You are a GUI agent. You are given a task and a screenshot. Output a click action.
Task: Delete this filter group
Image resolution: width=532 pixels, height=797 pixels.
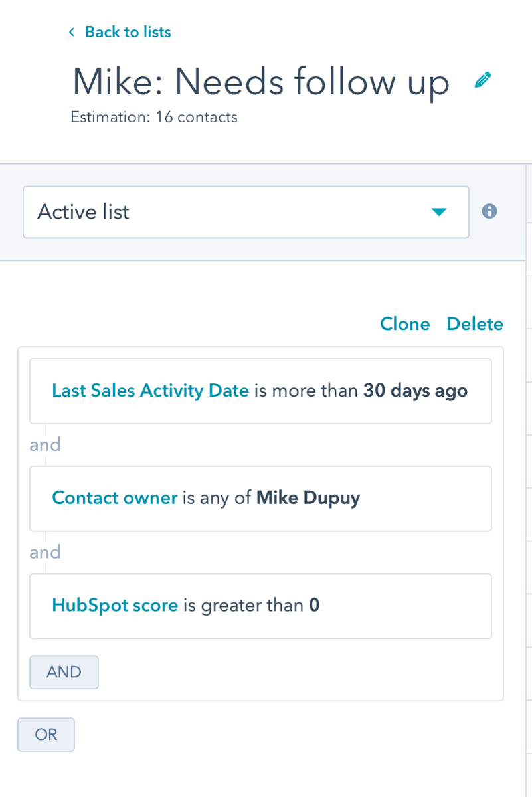pos(475,324)
